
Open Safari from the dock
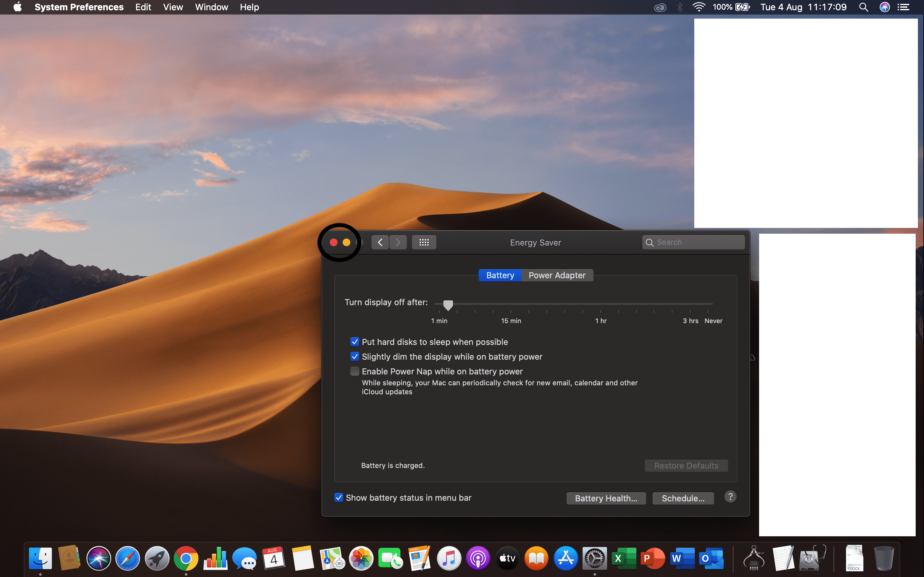pos(127,558)
